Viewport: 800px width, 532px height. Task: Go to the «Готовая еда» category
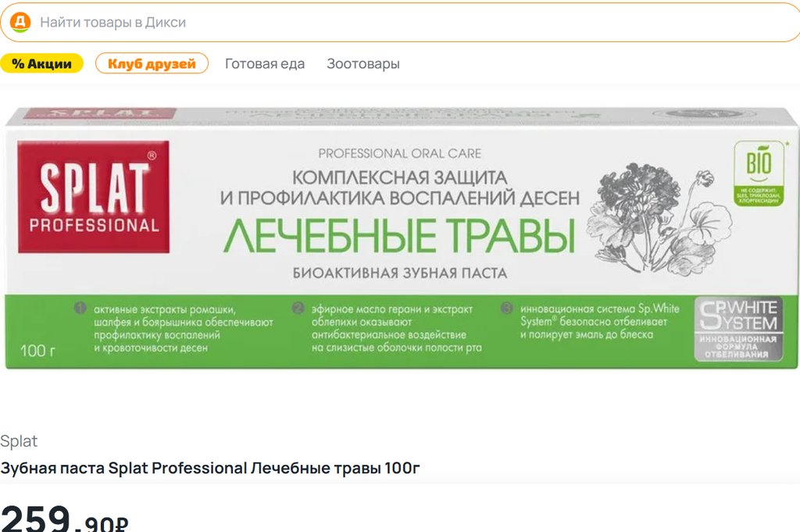(x=265, y=64)
